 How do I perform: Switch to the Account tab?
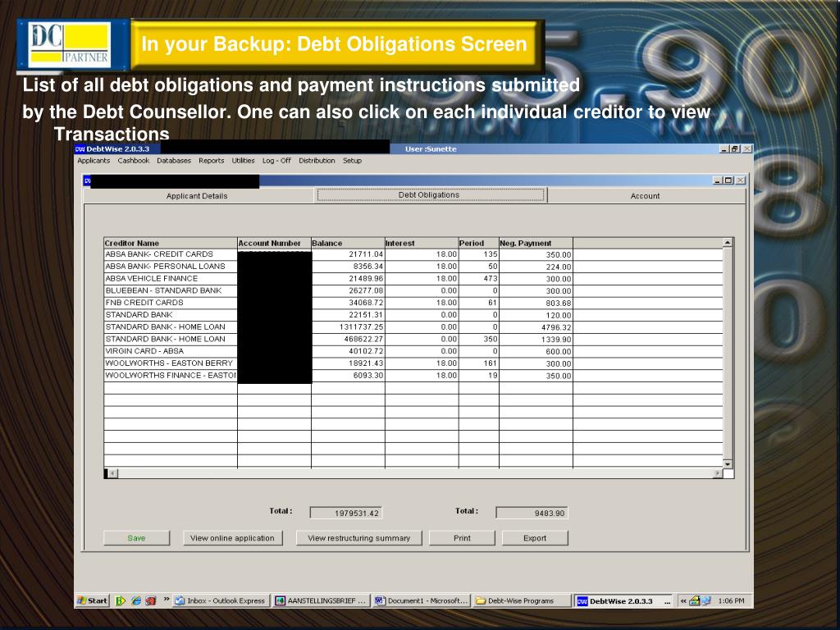[645, 196]
